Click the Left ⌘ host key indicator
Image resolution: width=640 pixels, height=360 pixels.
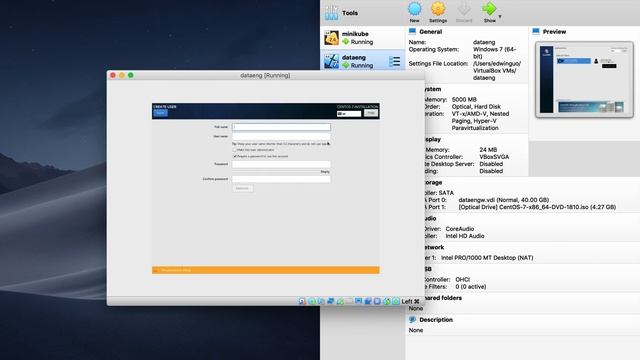point(410,301)
